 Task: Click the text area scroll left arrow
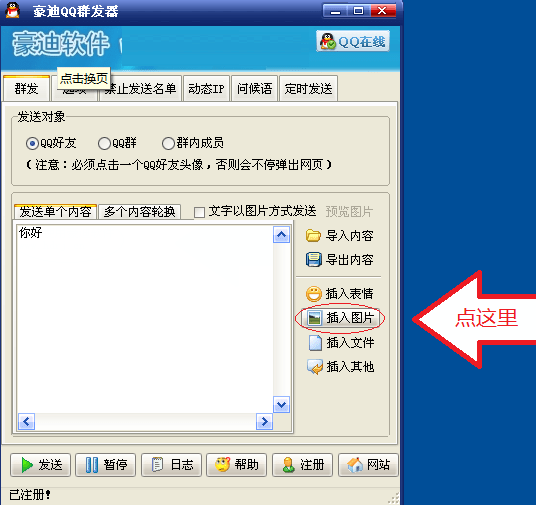26,421
